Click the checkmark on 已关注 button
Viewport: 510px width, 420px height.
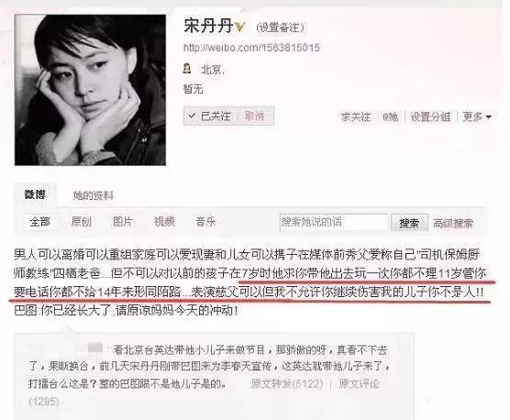192,116
